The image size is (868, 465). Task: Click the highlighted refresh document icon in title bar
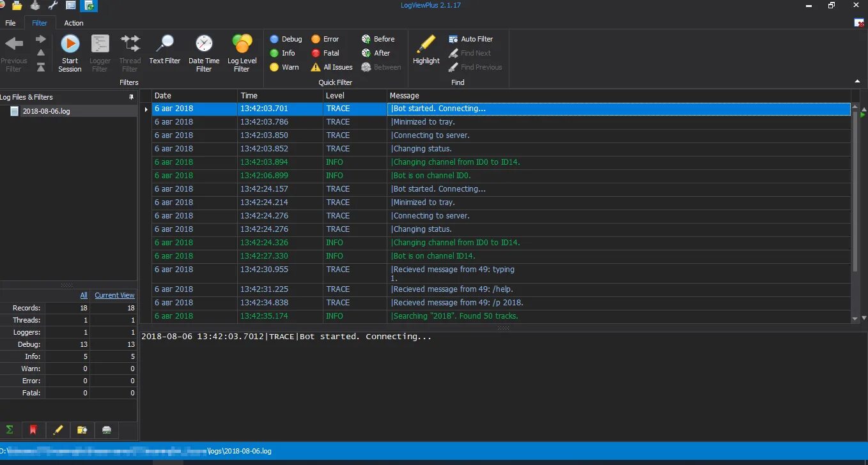point(89,6)
